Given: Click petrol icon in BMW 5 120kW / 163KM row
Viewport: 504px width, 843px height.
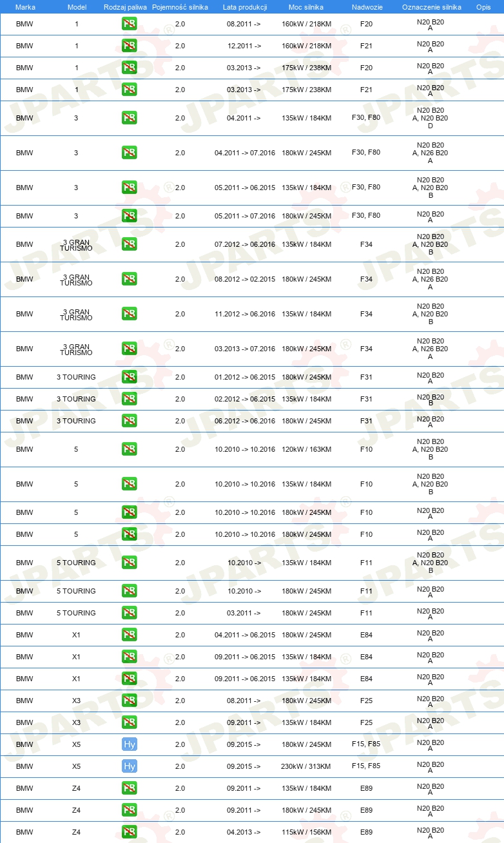Looking at the screenshot, I should pos(130,449).
